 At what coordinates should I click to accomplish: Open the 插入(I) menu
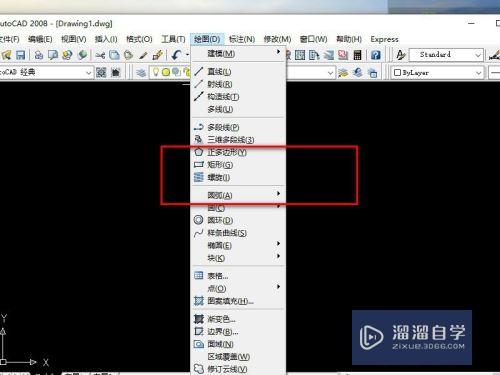coord(106,39)
